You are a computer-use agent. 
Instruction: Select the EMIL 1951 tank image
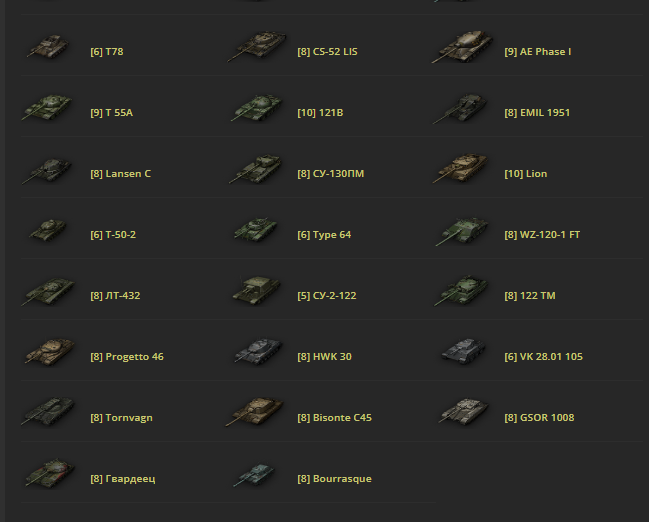click(x=460, y=108)
